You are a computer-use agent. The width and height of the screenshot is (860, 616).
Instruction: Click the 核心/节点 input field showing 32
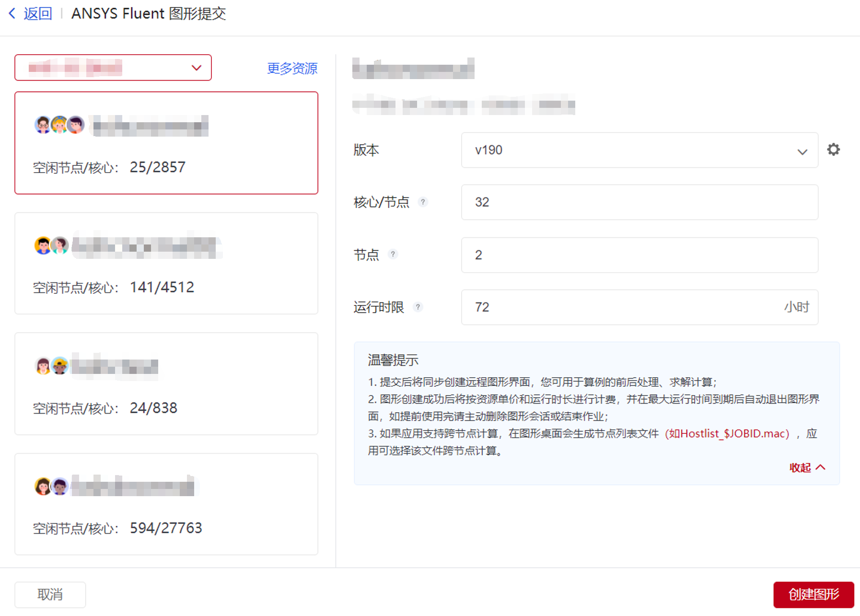[639, 202]
